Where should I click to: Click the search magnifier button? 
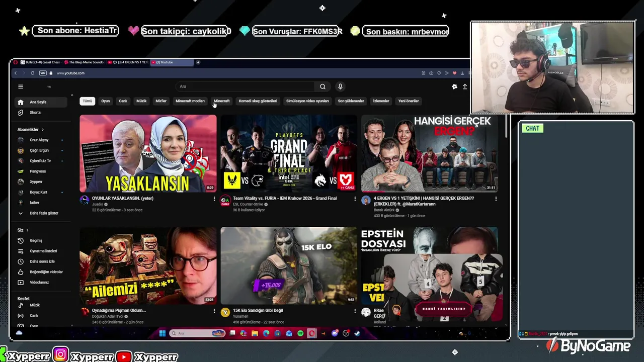[323, 86]
